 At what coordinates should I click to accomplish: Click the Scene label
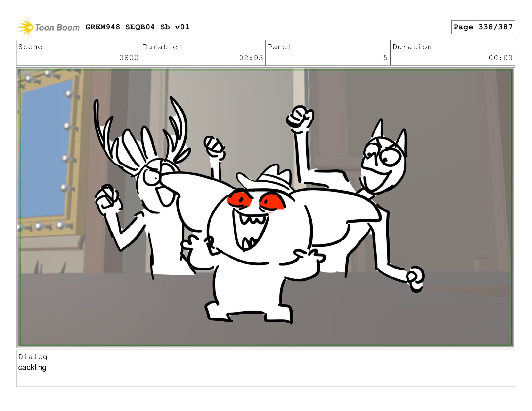click(x=30, y=47)
